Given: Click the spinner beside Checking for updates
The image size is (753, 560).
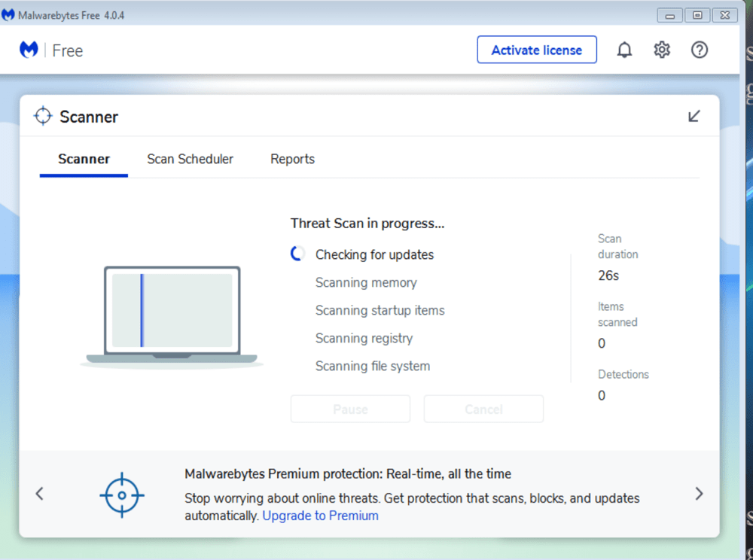Looking at the screenshot, I should [x=297, y=254].
